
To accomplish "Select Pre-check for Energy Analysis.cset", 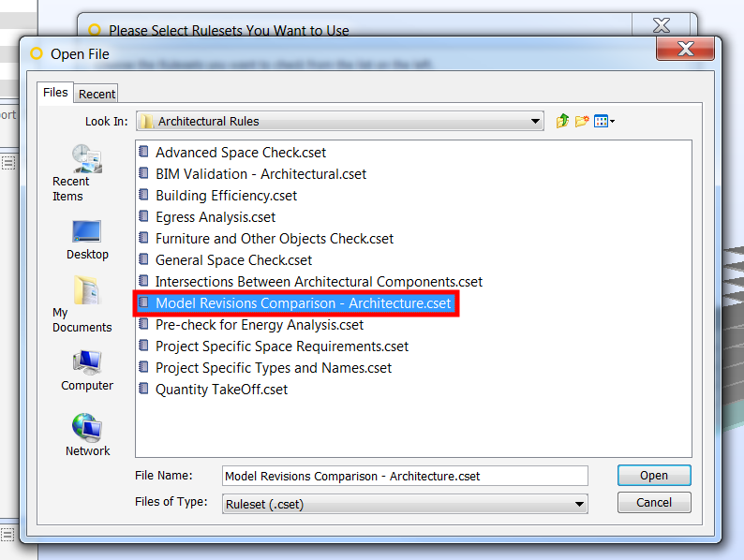I will point(260,325).
